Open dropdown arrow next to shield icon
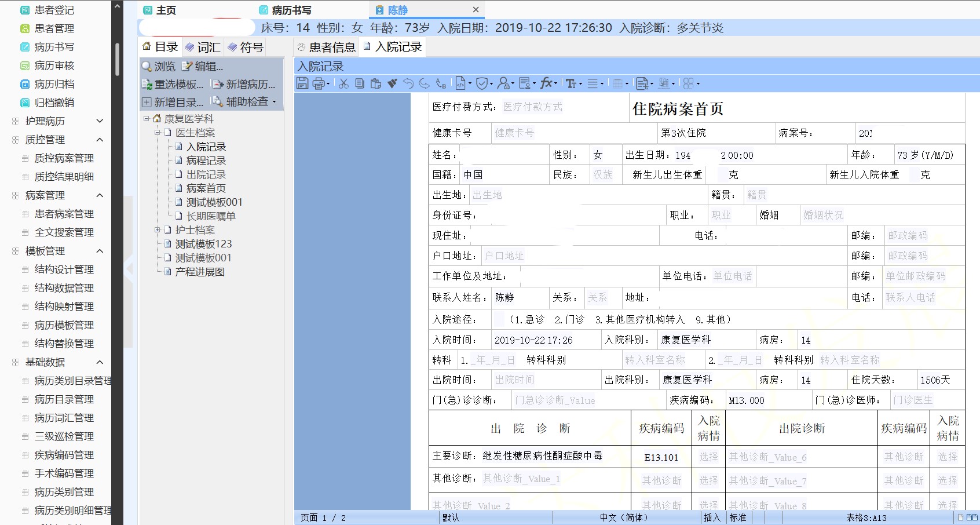Screen dimensions: 980x525 click(x=491, y=84)
